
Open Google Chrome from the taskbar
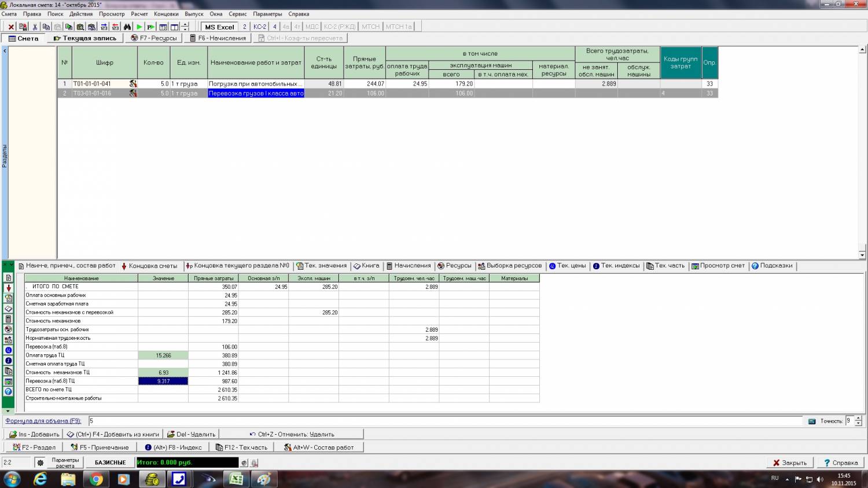96,479
